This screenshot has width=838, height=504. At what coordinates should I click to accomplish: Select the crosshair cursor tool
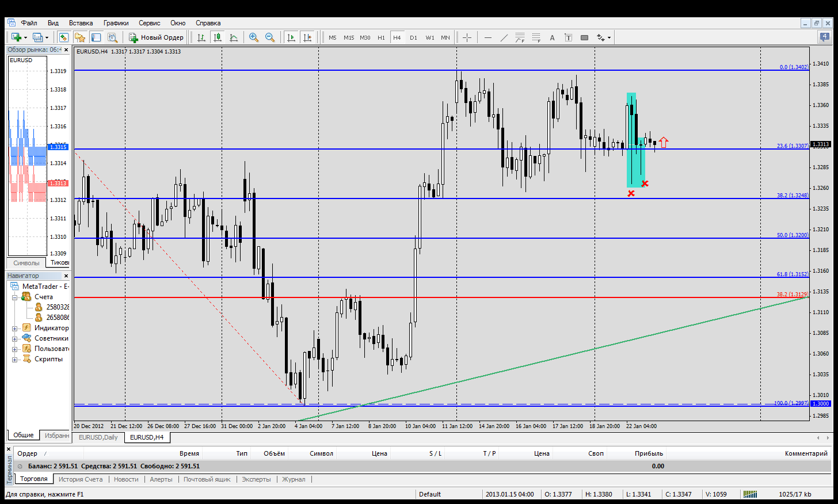[467, 37]
